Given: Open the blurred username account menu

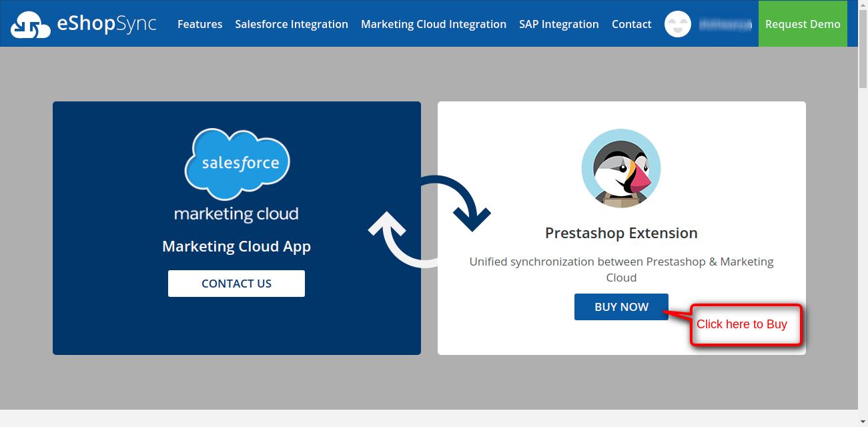Looking at the screenshot, I should coord(725,25).
